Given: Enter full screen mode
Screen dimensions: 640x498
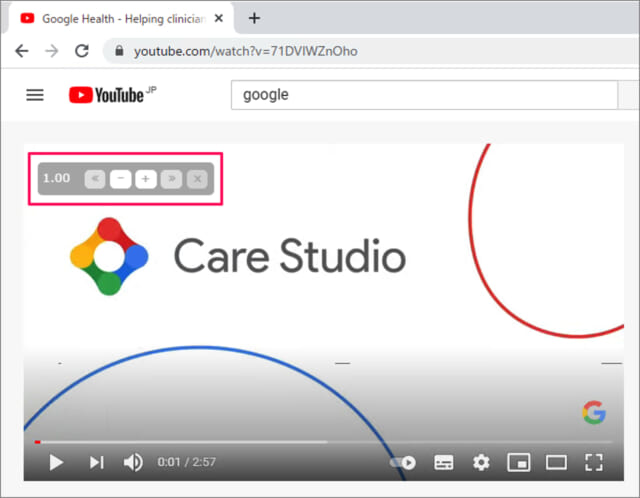Looking at the screenshot, I should tap(594, 462).
